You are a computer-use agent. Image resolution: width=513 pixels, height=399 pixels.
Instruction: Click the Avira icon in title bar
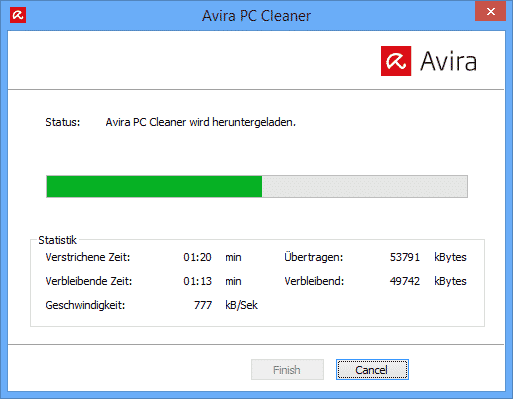point(18,15)
